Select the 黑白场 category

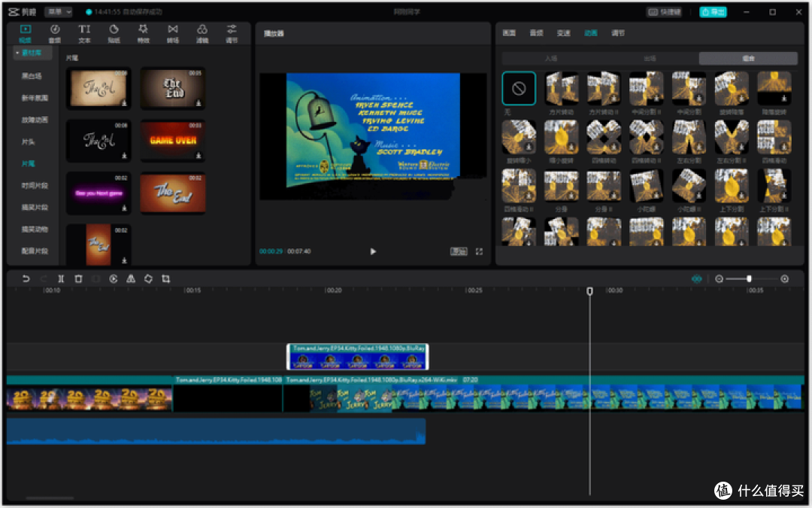[32, 76]
